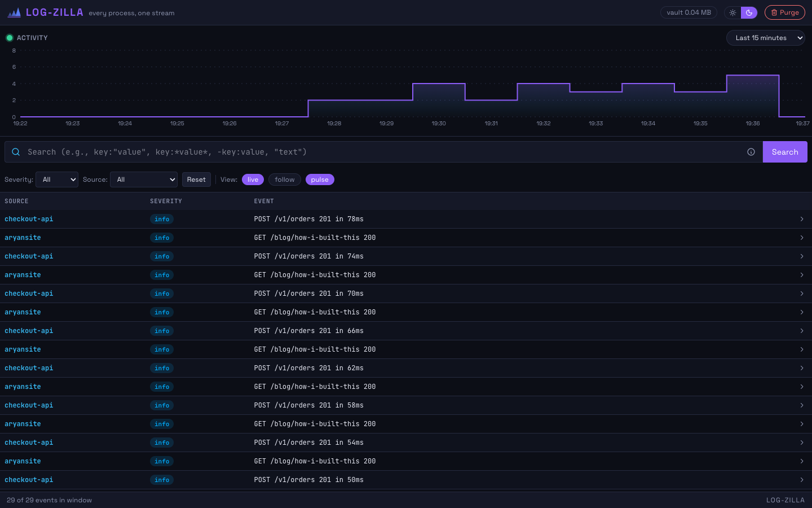Click the LOG-ZILLA mountain logo icon
Viewport: 812px width, 508px height.
(14, 12)
